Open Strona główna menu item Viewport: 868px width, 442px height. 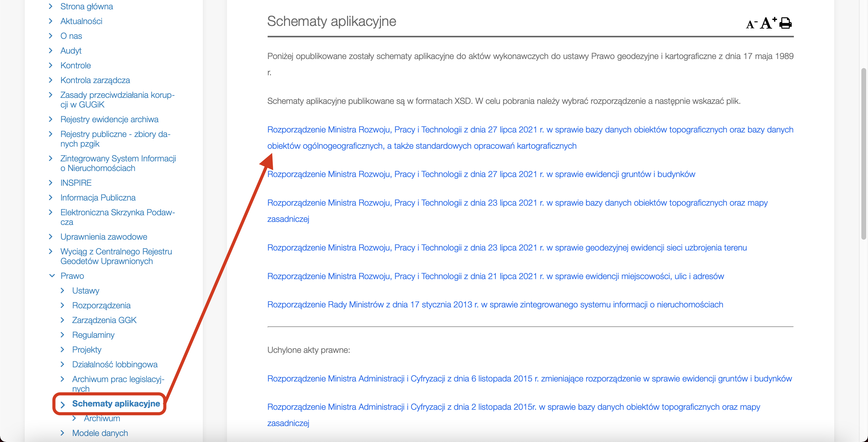pos(86,6)
